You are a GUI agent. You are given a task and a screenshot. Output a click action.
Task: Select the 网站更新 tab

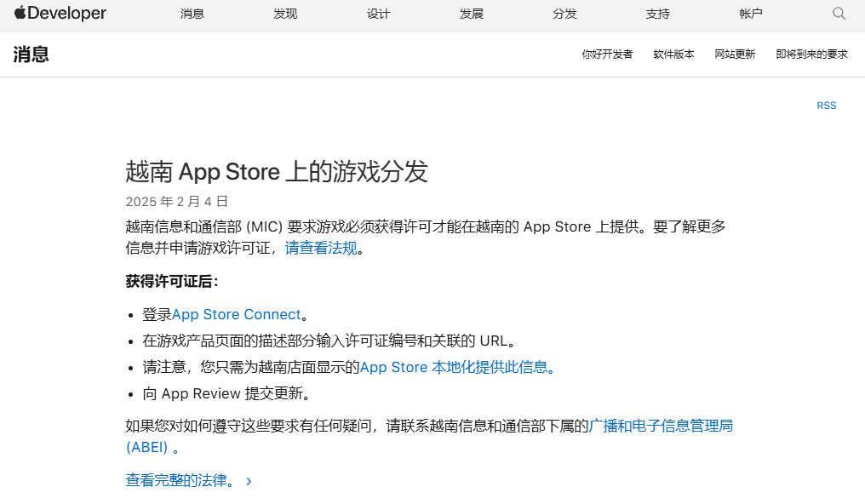pos(735,54)
